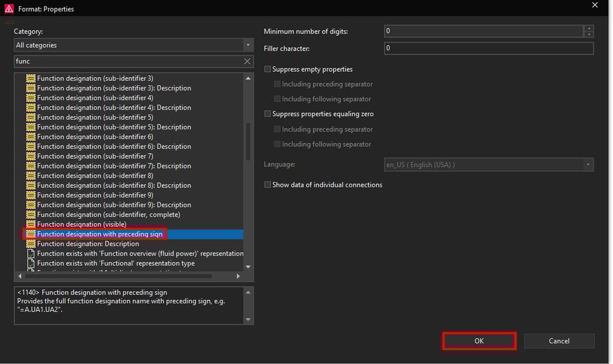Screen dimensions: 613x364
Task: Click icon beside Function designation (sub-identifier 7): Description
Action: pos(31,166)
